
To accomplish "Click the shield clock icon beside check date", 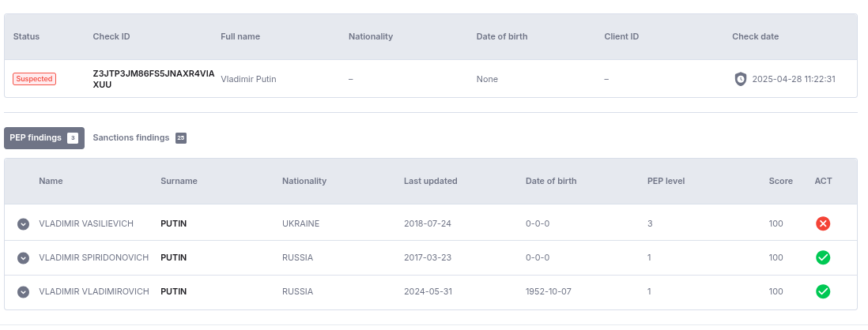I will [x=741, y=79].
